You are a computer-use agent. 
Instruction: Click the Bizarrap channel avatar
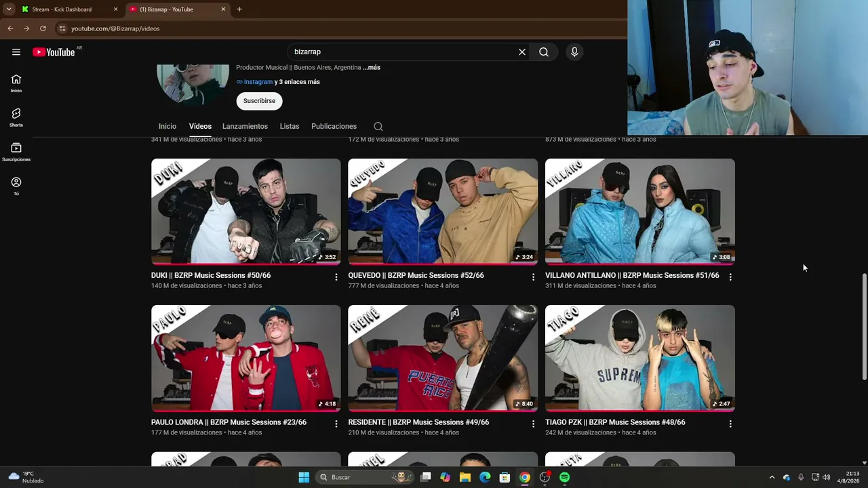pyautogui.click(x=193, y=85)
